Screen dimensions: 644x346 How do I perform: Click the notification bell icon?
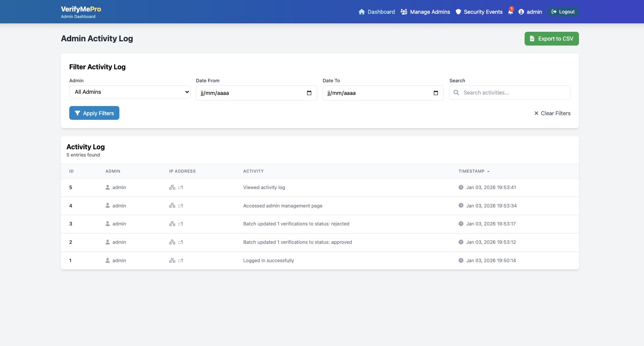(510, 12)
